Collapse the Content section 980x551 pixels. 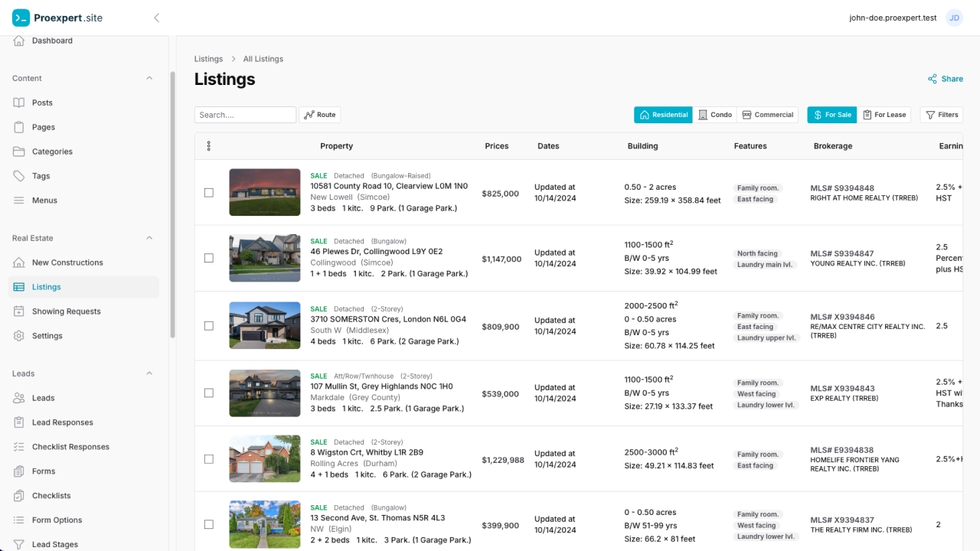point(149,78)
